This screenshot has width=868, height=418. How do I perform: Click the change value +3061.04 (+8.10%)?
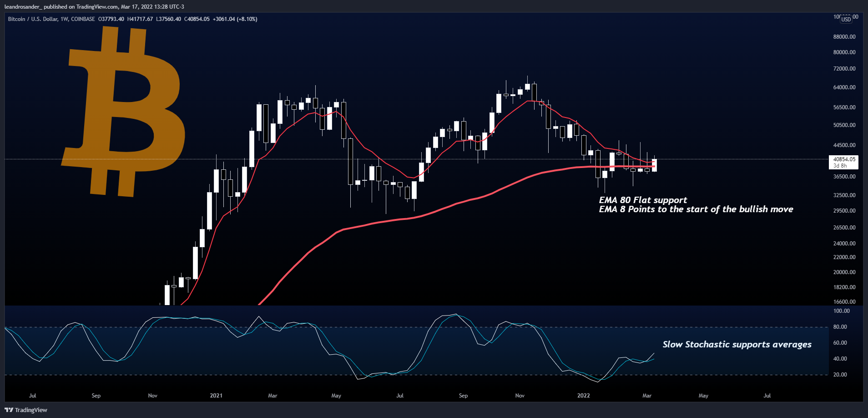235,19
